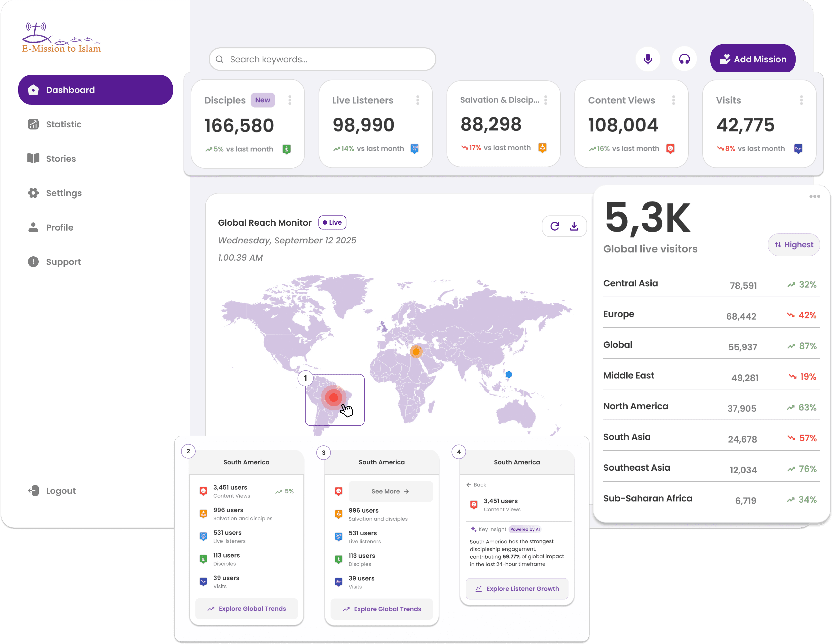Download the Global Reach Monitor data
This screenshot has width=833, height=644.
click(x=574, y=226)
